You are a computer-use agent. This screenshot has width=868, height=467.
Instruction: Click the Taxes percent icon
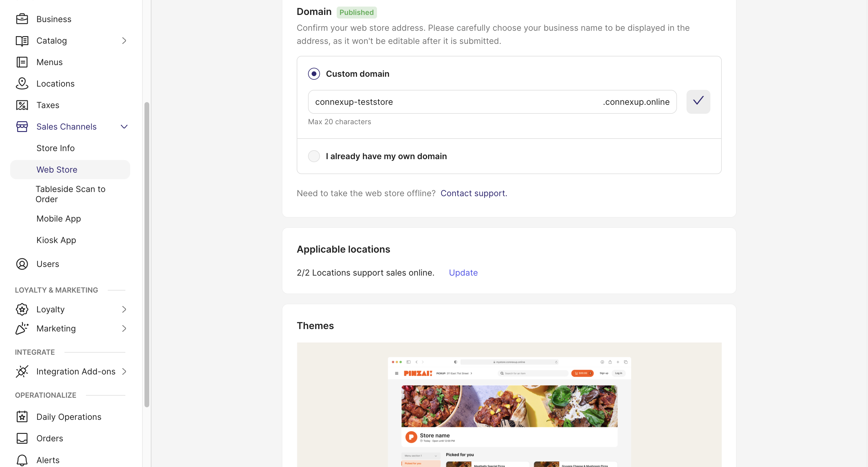point(22,105)
